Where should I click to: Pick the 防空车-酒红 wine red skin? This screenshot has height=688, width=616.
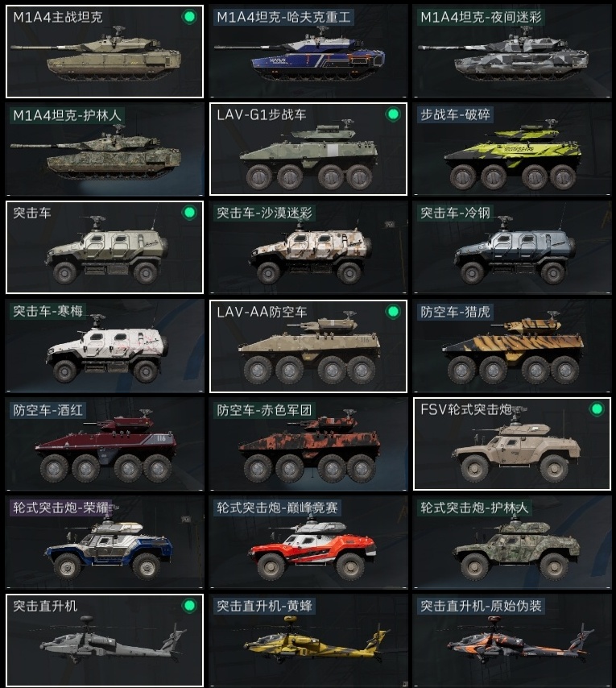(x=105, y=444)
